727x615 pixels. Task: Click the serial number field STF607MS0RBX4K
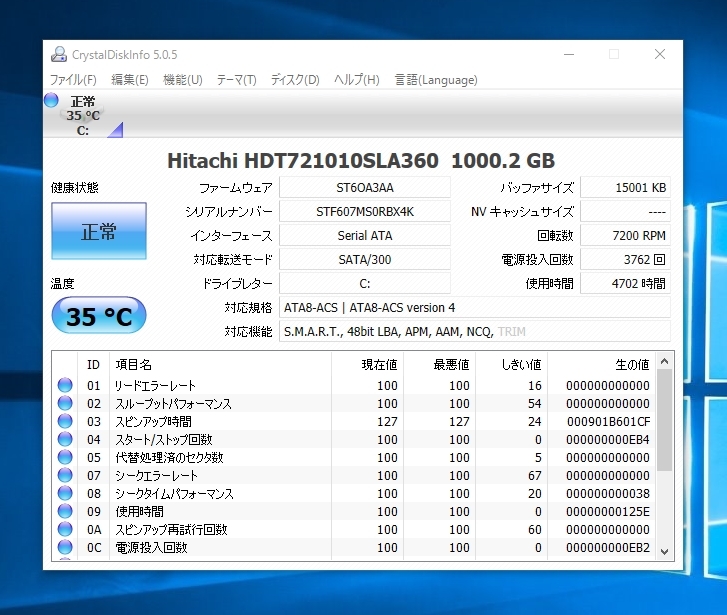(x=364, y=212)
